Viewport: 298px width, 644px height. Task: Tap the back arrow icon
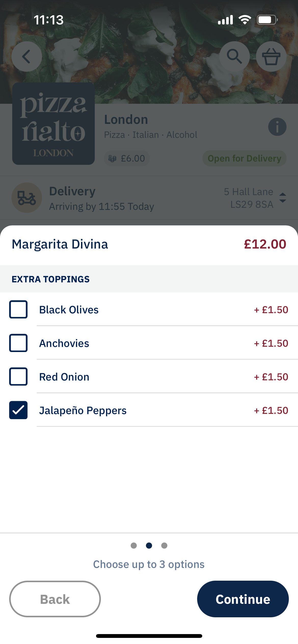[x=27, y=56]
